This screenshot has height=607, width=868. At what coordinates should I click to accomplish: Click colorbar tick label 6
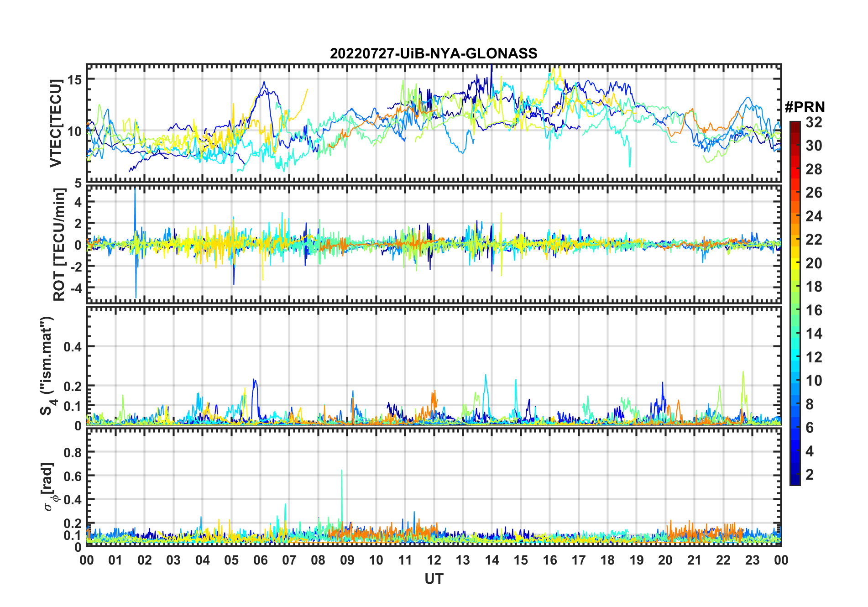(810, 428)
